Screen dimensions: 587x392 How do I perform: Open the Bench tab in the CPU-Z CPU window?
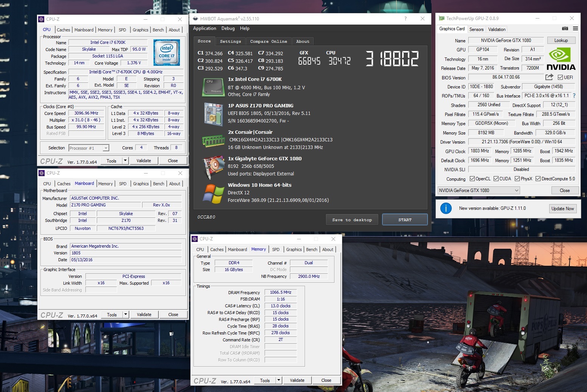158,30
